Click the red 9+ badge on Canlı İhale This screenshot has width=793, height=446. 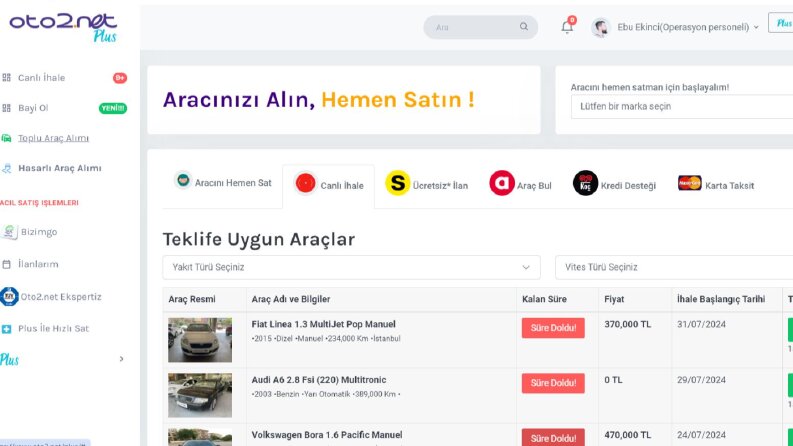point(120,78)
